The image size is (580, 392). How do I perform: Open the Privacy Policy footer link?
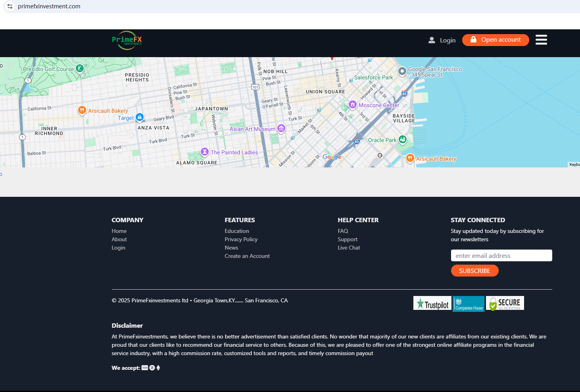point(241,239)
